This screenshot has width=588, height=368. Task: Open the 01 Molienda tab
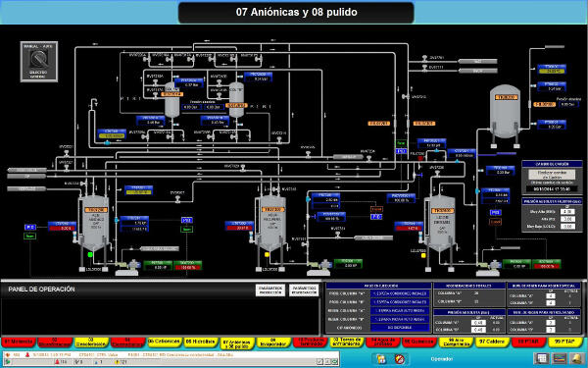[x=18, y=342]
